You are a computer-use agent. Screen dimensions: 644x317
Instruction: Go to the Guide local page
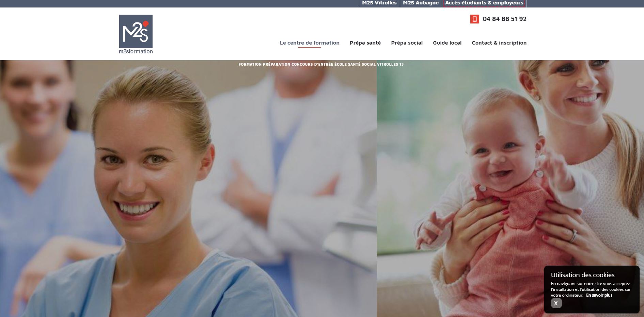click(x=447, y=43)
